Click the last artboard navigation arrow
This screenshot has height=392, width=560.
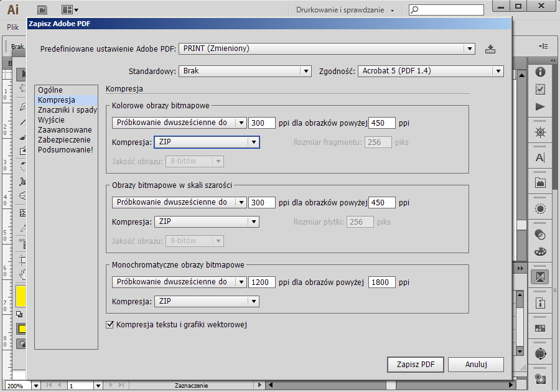[x=121, y=385]
